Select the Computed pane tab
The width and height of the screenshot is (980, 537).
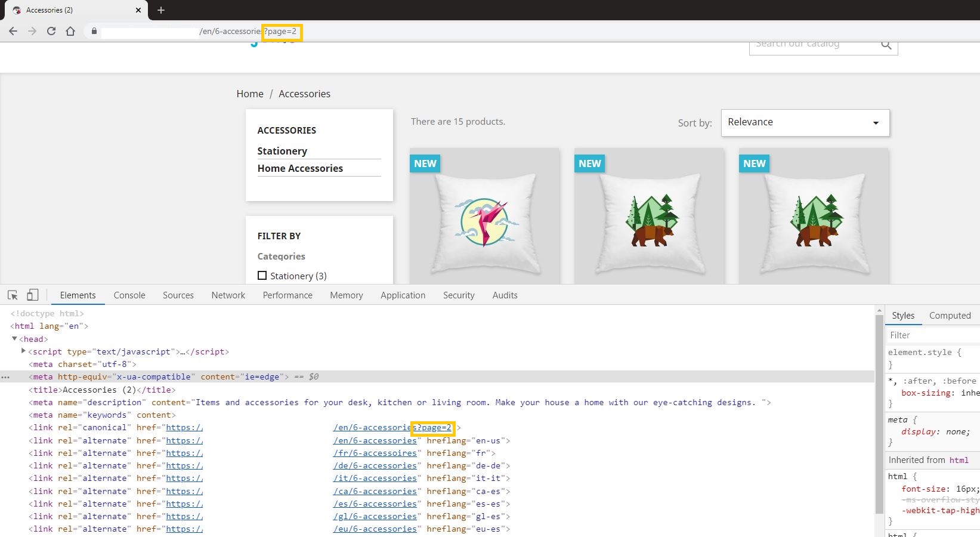coord(950,316)
